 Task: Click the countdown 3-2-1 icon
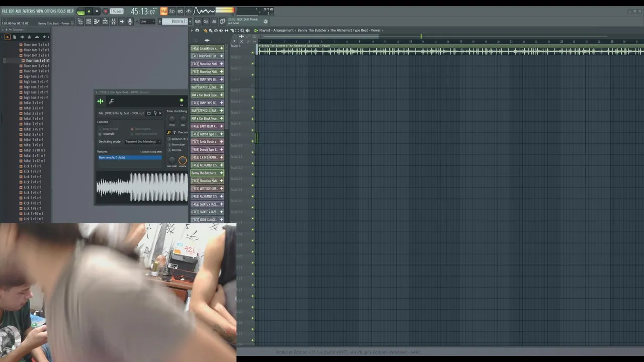[172, 11]
